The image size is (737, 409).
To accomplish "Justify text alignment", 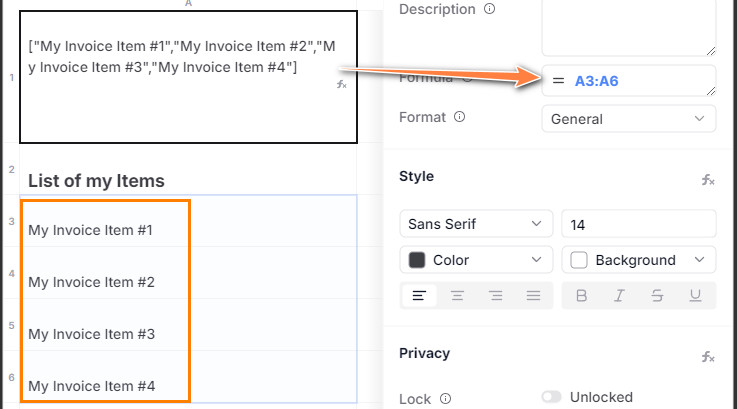I will (x=533, y=295).
